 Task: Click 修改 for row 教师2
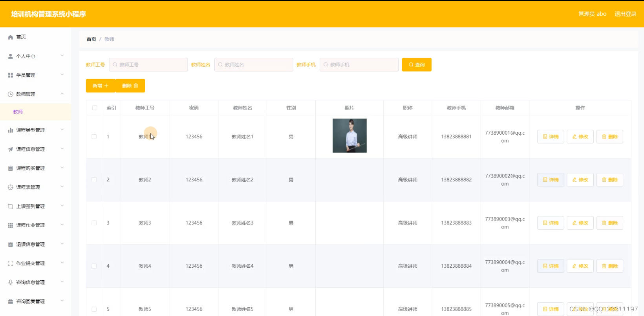580,180
